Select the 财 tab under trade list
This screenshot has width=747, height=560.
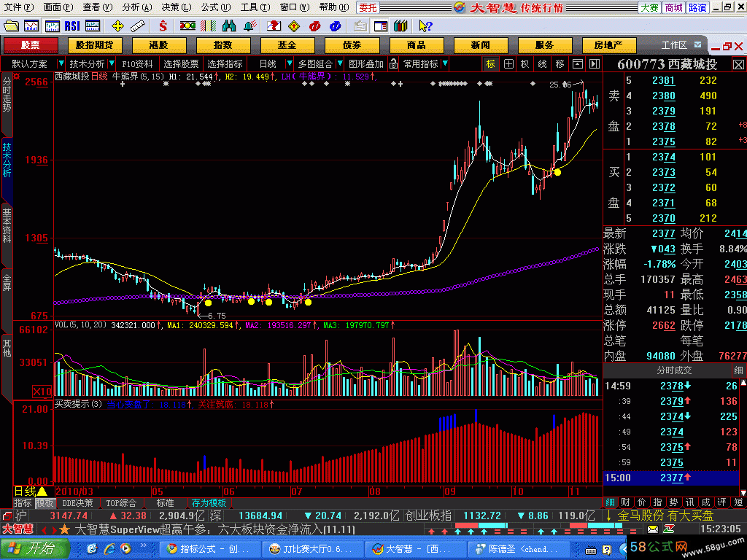point(625,502)
